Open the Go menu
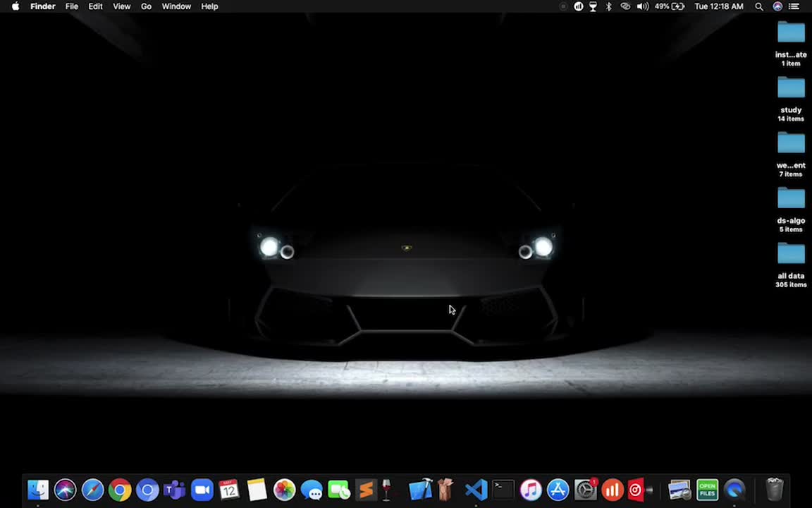This screenshot has height=508, width=812. [146, 6]
